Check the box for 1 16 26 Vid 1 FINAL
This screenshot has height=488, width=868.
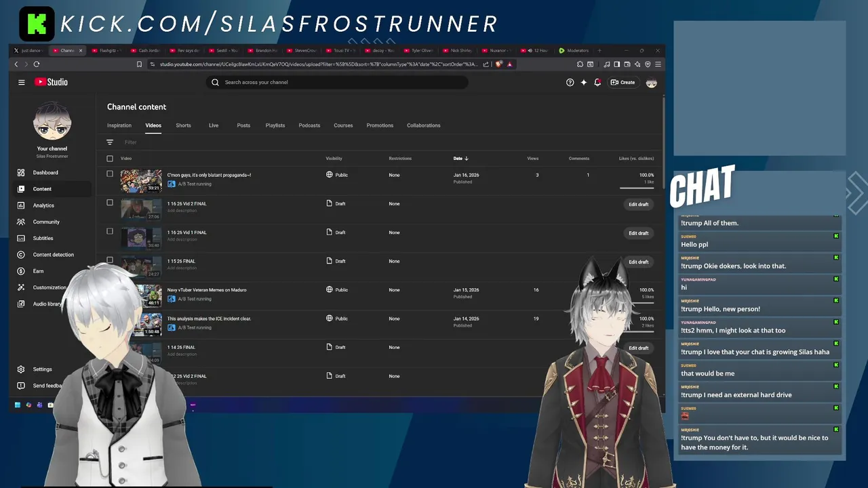tap(110, 231)
